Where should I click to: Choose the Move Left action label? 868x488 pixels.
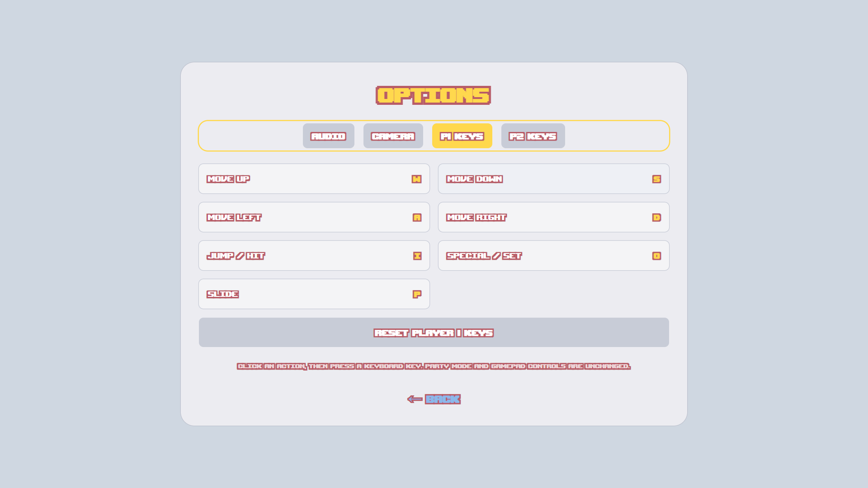(x=234, y=217)
